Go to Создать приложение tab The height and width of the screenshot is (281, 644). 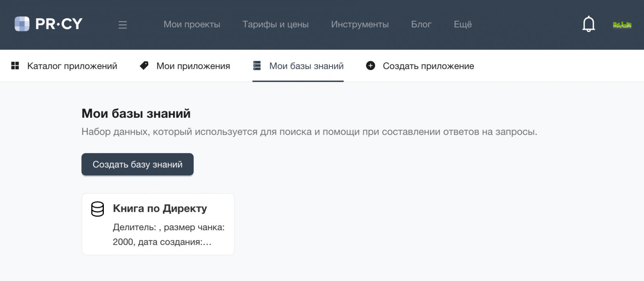(x=428, y=66)
